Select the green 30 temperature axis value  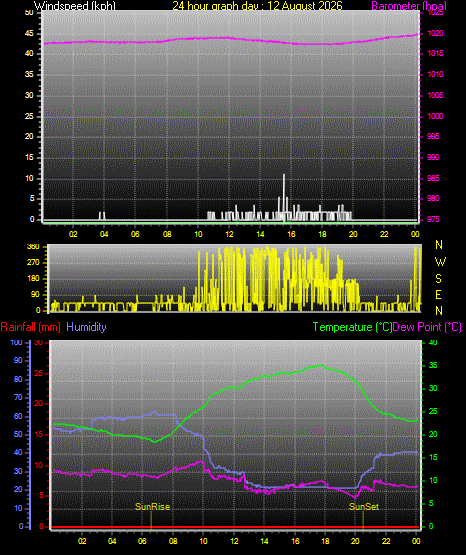tap(433, 388)
